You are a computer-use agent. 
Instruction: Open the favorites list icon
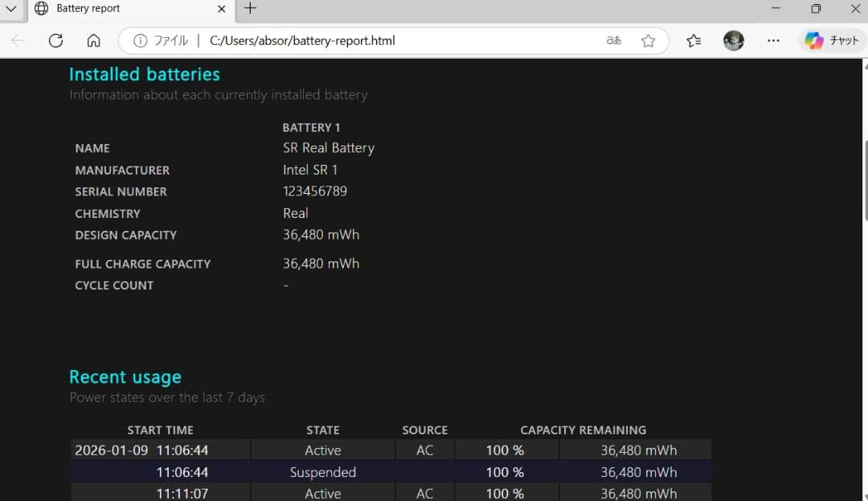[694, 41]
